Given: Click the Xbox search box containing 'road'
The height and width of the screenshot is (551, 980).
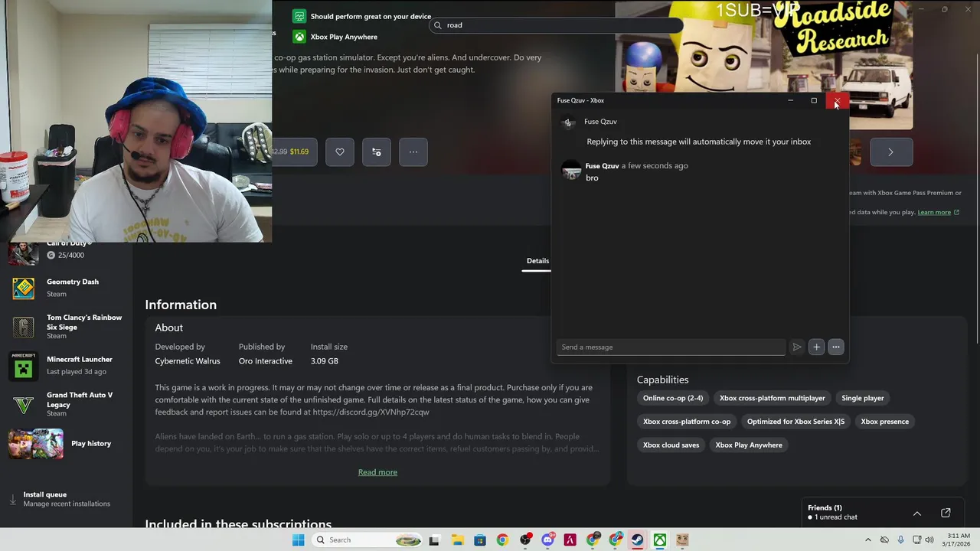Looking at the screenshot, I should 555,25.
